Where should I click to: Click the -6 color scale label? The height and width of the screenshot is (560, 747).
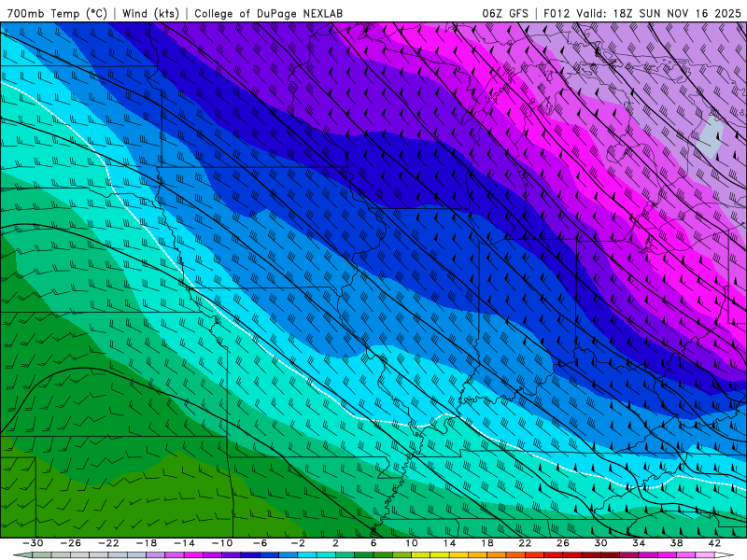pos(260,543)
